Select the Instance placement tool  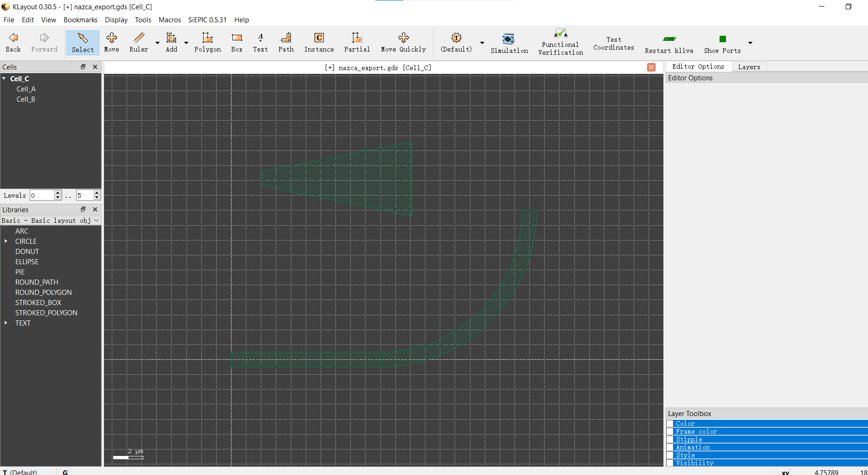319,42
